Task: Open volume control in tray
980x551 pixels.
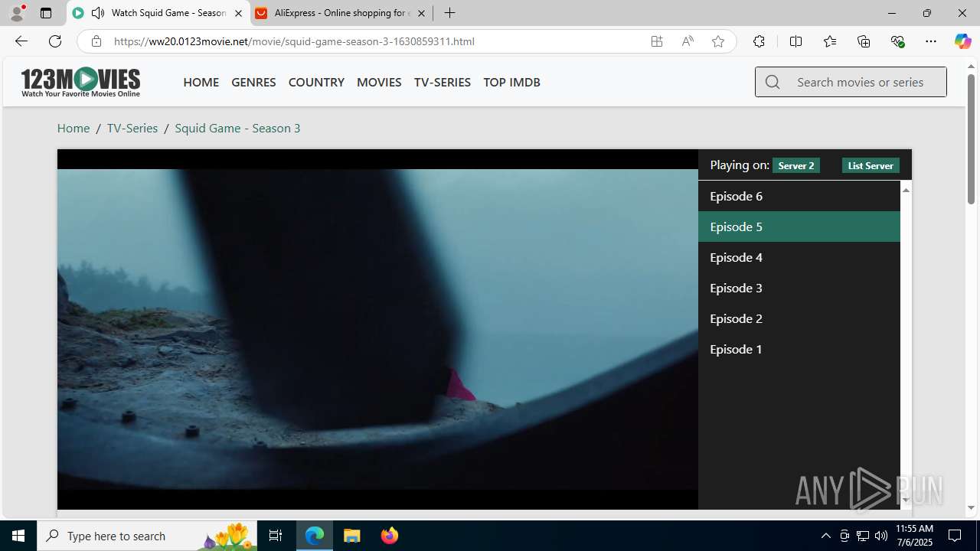Action: [881, 536]
